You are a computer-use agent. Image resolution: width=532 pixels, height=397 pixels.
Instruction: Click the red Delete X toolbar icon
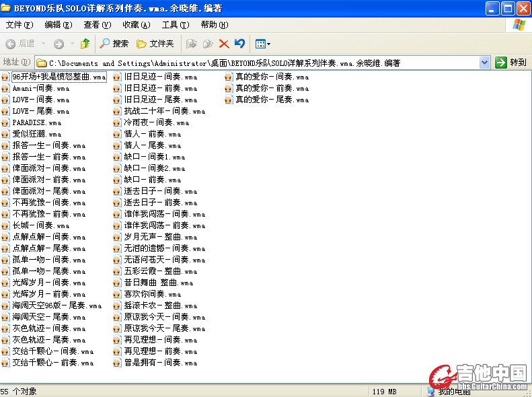(224, 44)
